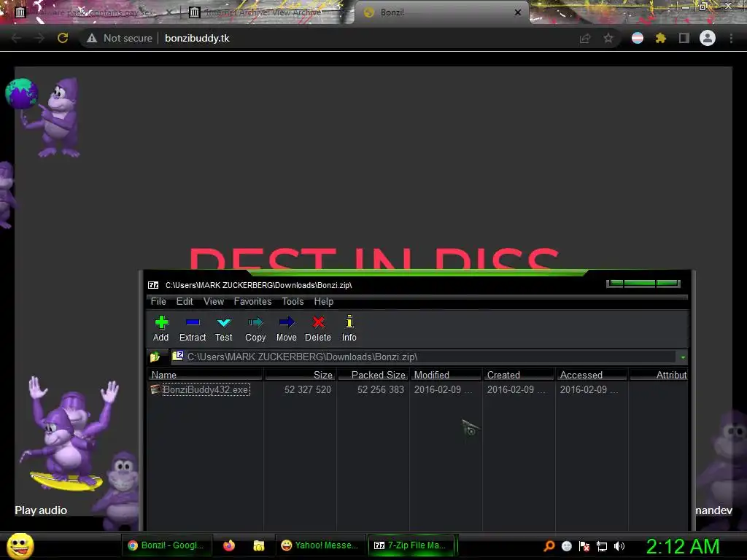Launch Firefox from the taskbar
747x560 pixels.
pos(229,545)
